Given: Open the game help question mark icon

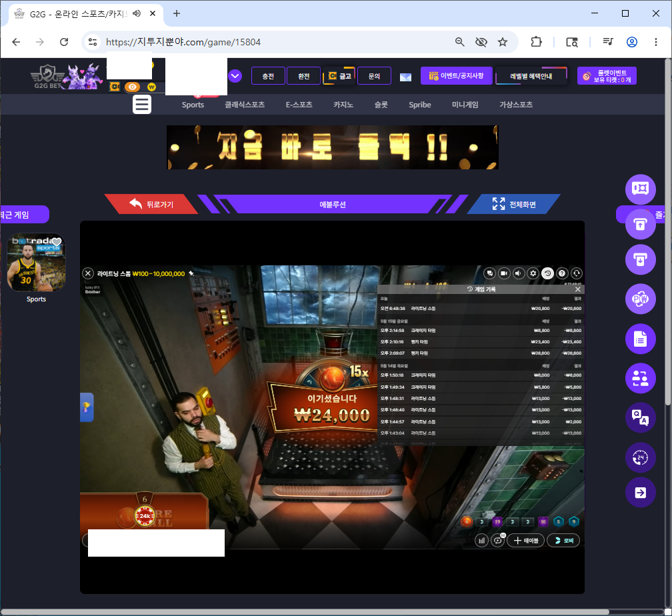Looking at the screenshot, I should pyautogui.click(x=562, y=273).
